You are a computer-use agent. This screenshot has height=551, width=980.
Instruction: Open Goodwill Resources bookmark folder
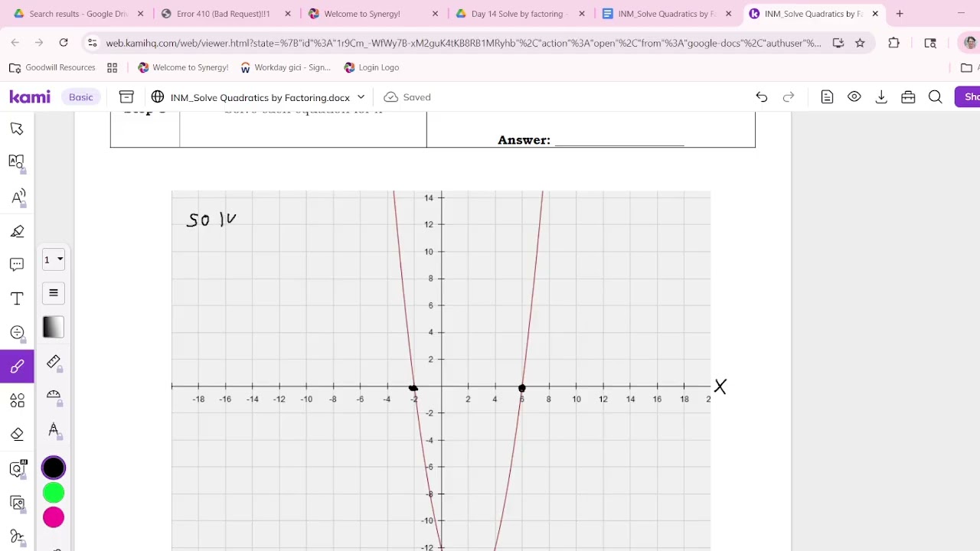click(52, 67)
